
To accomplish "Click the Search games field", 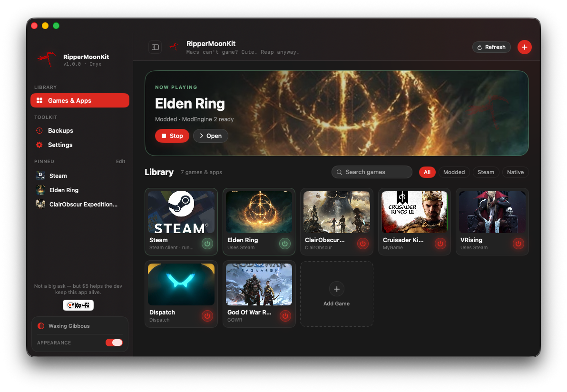I will (371, 172).
